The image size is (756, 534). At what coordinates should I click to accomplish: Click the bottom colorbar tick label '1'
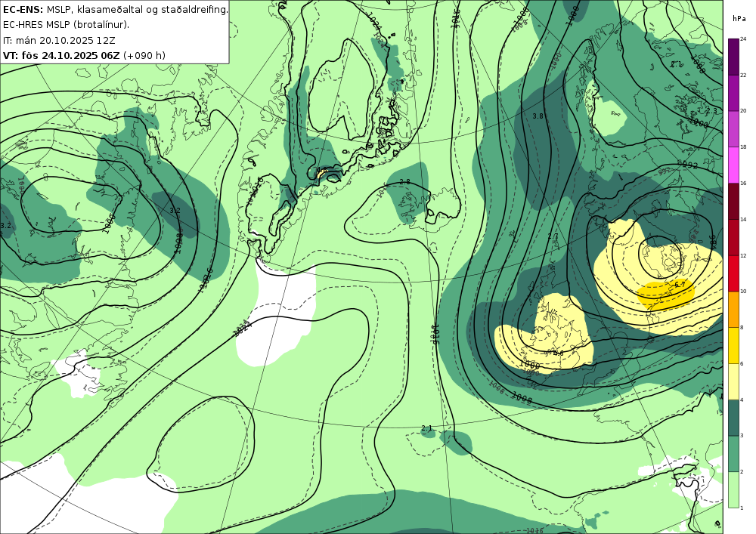(742, 508)
